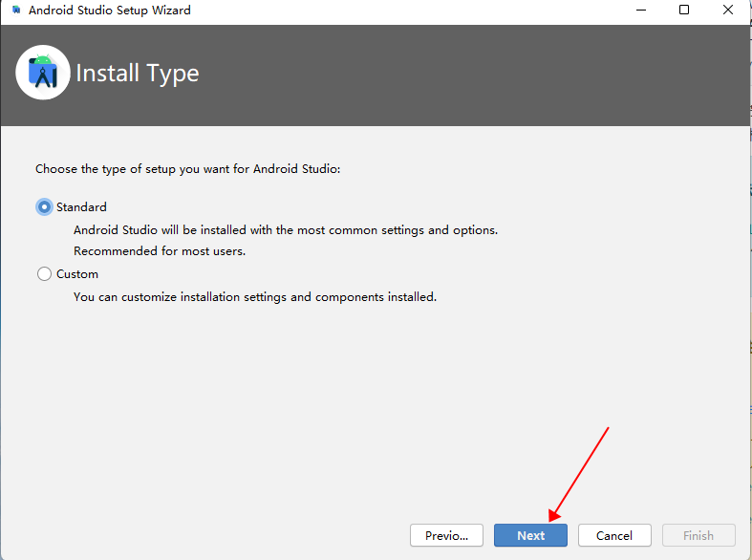
Task: Click the Android Studio logo in header
Action: [43, 73]
